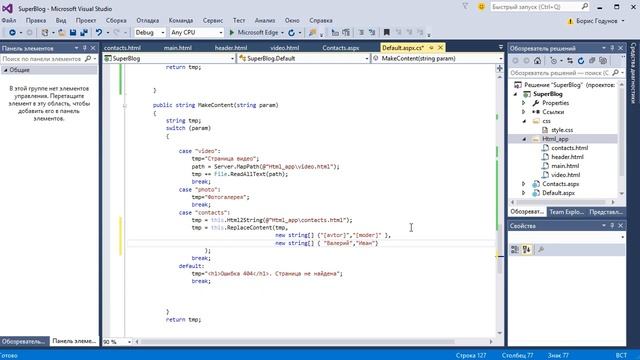This screenshot has width=640, height=360.
Task: Click the Categorized icon in Properties panel
Action: coord(515,249)
